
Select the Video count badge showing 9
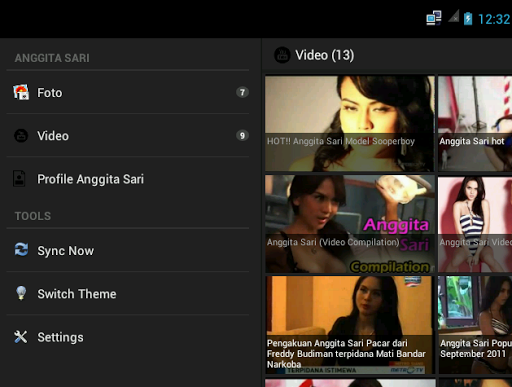click(x=242, y=136)
